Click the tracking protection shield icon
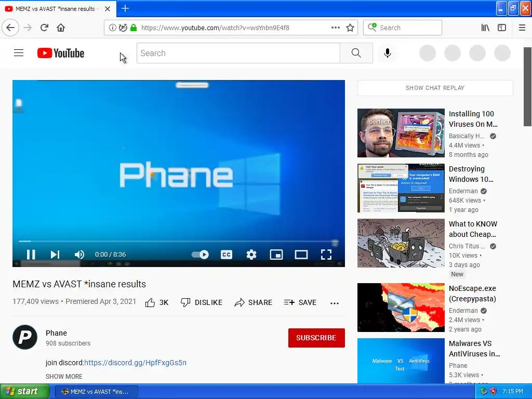The height and width of the screenshot is (399, 532). [x=123, y=28]
